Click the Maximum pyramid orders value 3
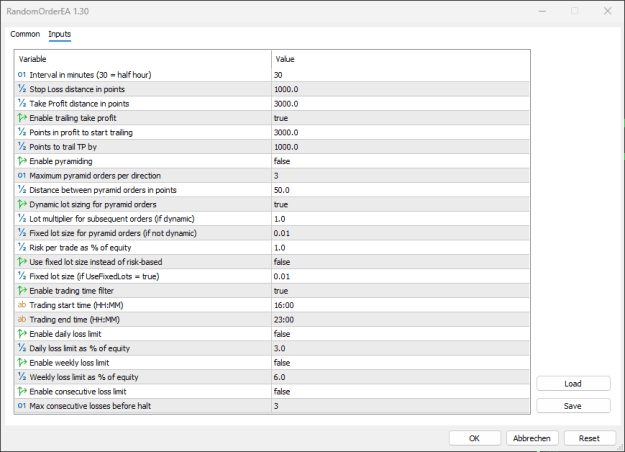The height and width of the screenshot is (452, 625). coord(276,176)
